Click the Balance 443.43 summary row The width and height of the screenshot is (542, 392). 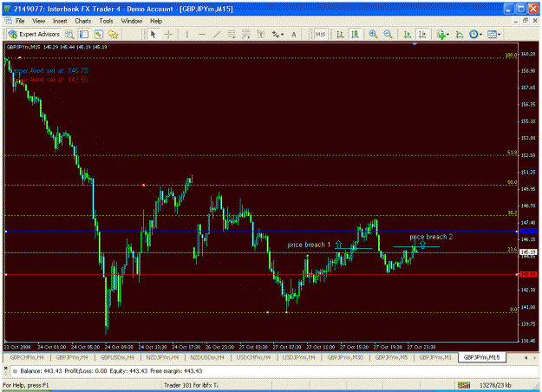click(x=111, y=371)
